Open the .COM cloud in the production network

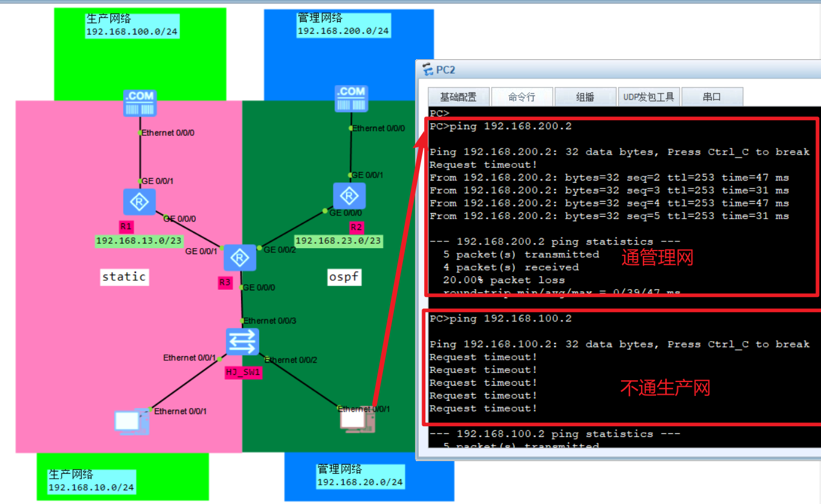140,103
